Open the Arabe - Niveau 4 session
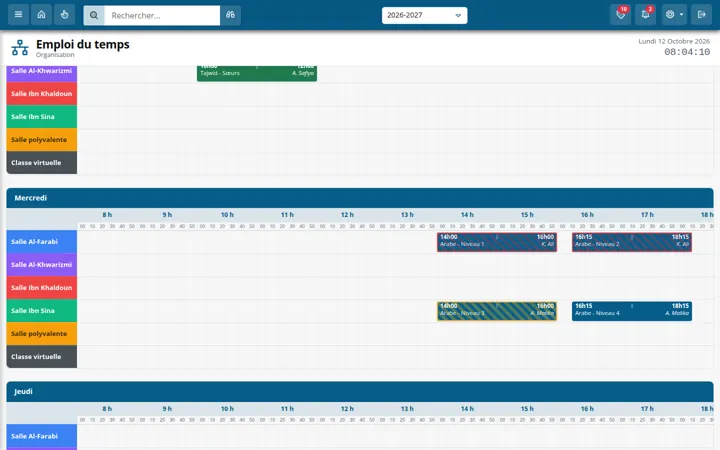This screenshot has height=450, width=720. point(632,311)
